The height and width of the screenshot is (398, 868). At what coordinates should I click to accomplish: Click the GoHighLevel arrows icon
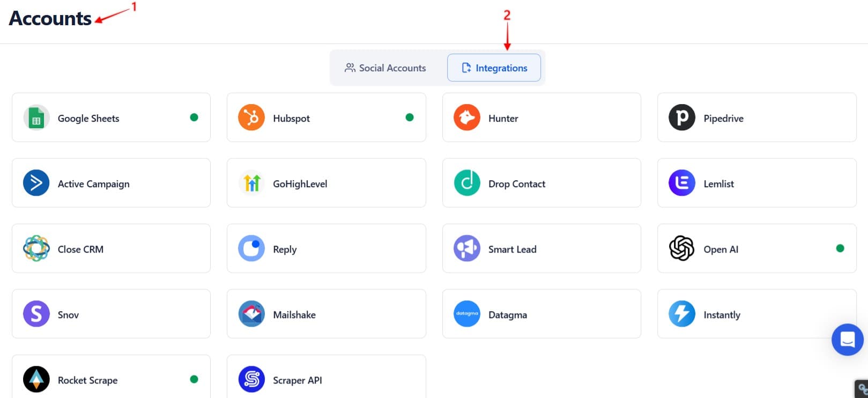click(251, 183)
